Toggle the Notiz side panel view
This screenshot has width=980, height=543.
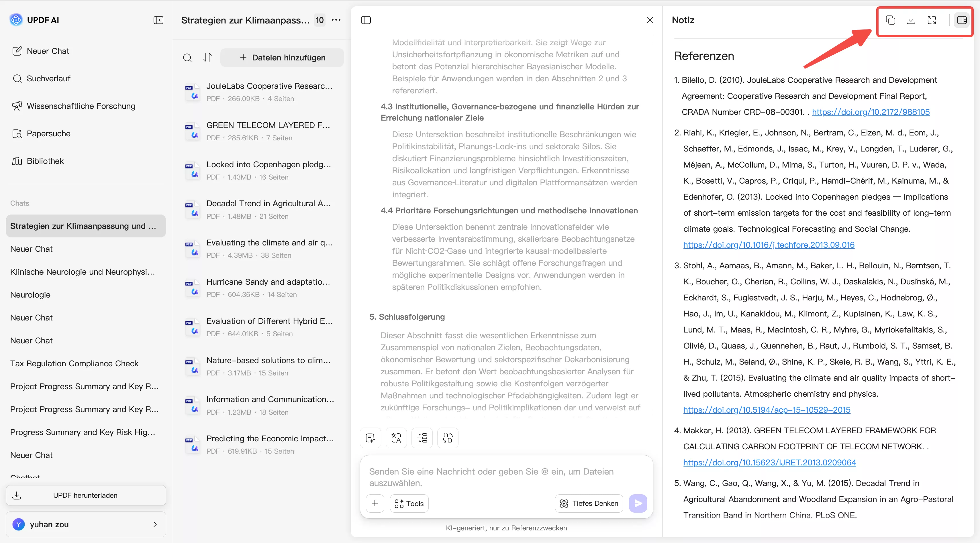coord(962,20)
